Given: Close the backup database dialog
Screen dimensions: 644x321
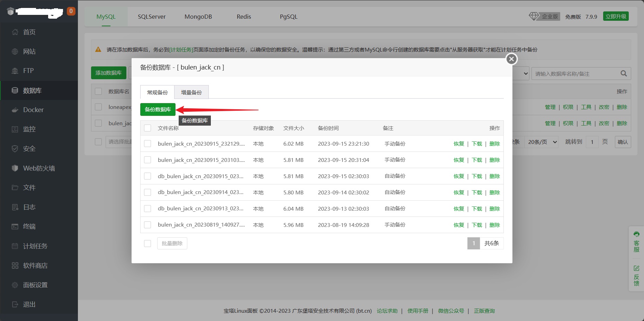Looking at the screenshot, I should click(511, 59).
